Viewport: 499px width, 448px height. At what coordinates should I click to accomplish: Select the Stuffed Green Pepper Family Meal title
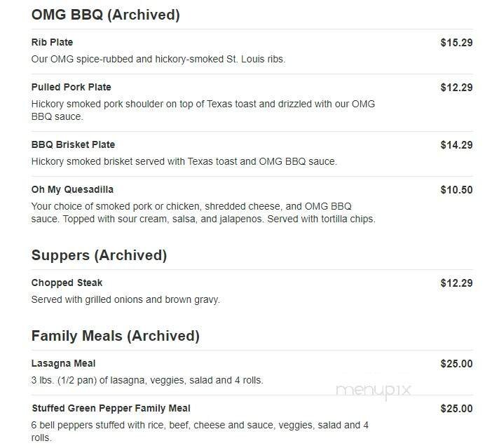coord(111,409)
